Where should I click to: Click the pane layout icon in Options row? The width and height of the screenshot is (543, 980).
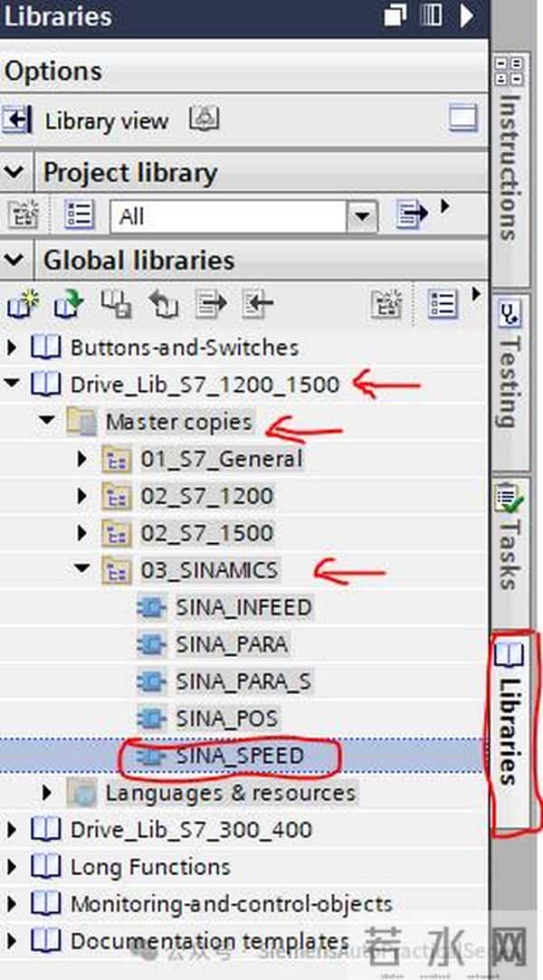[x=462, y=119]
